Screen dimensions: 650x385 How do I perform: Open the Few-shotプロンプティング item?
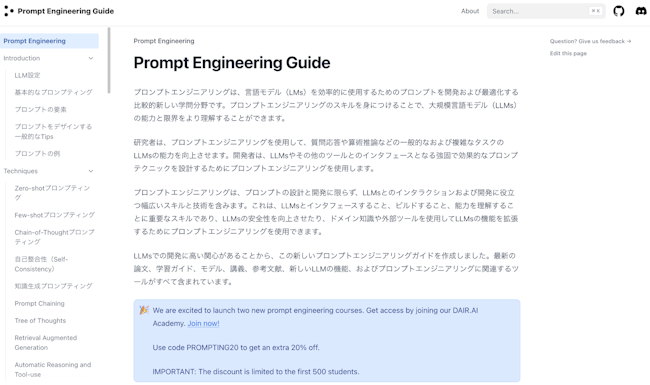click(x=54, y=215)
